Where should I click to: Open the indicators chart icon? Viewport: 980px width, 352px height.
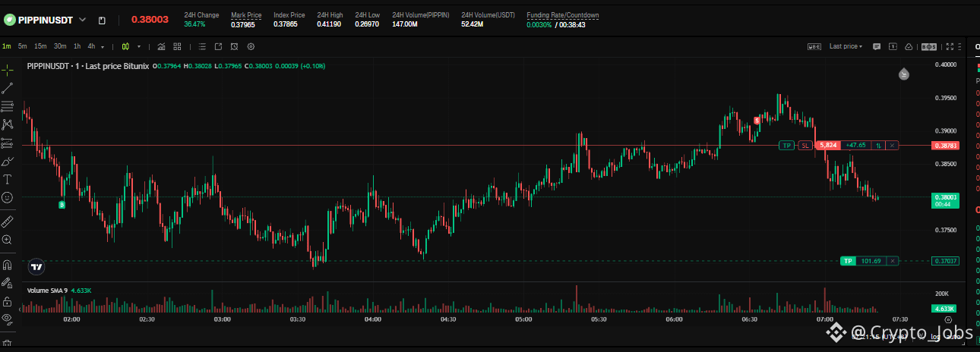[x=160, y=46]
